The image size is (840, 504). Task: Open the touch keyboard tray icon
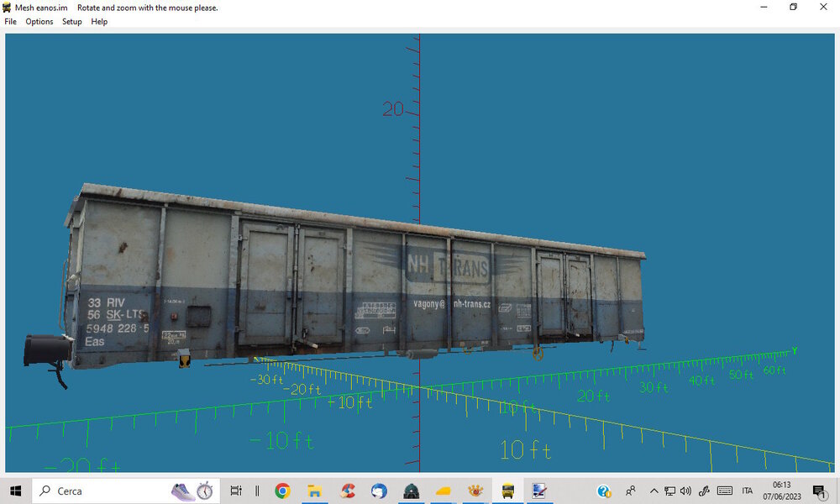coord(725,491)
